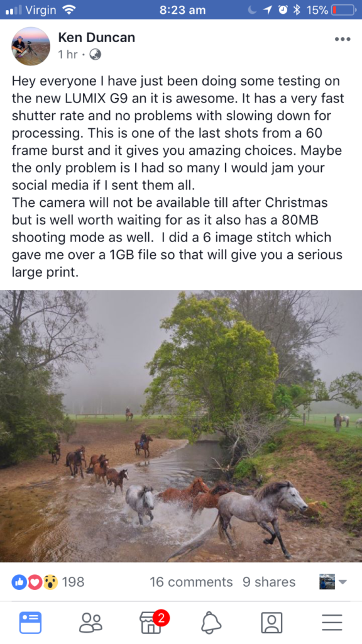Open the horses photo full screen
This screenshot has width=362, height=644.
[x=181, y=426]
